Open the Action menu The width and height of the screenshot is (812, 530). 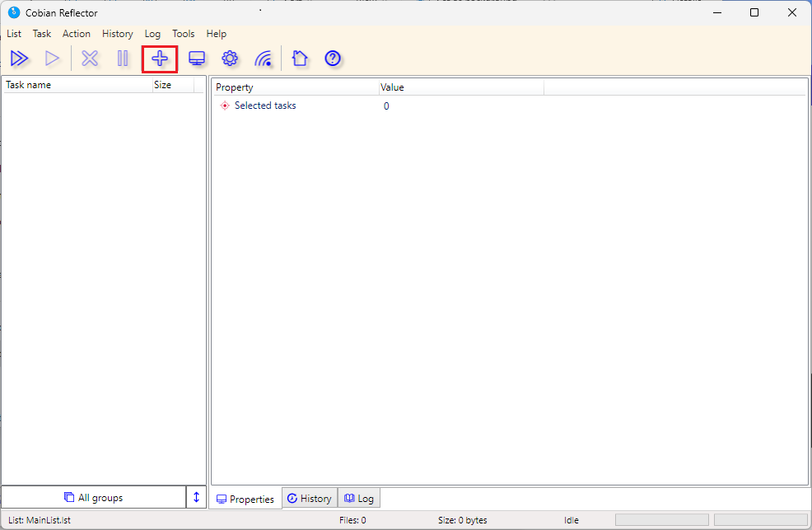76,34
